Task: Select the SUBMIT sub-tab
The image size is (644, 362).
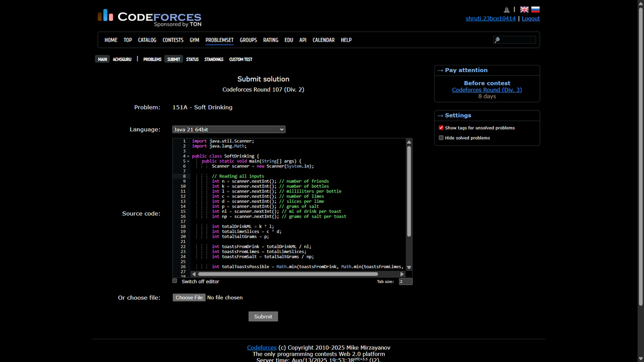Action: [174, 59]
